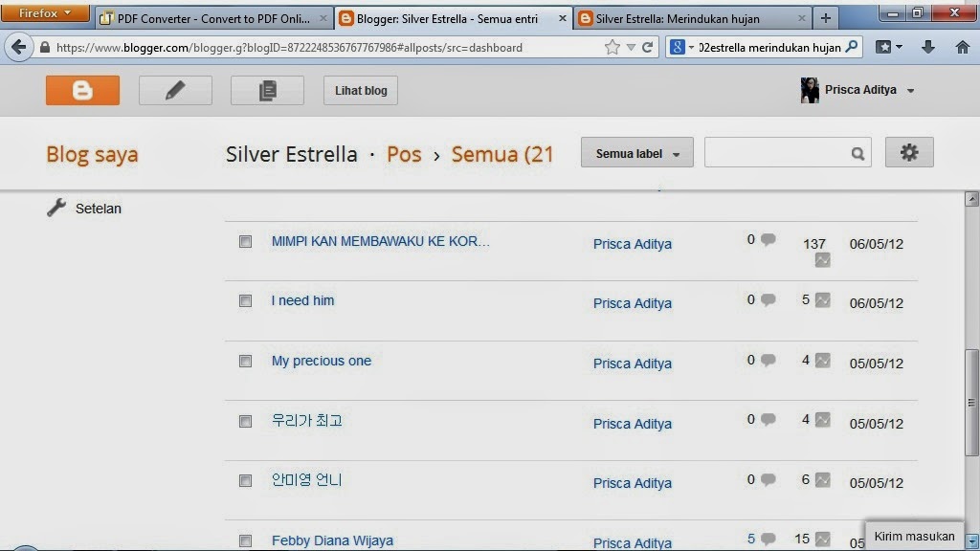
Task: Go to browser home page icon
Action: (x=963, y=47)
